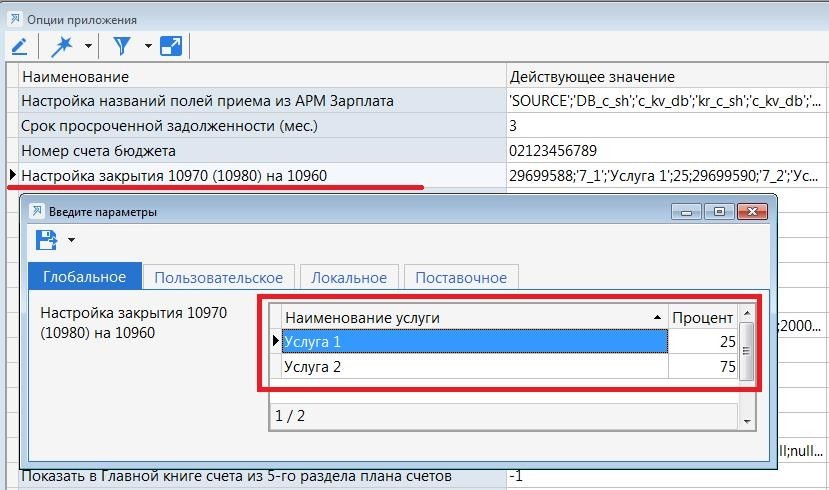The image size is (829, 490).
Task: Switch to the Пользовательское tab
Action: point(218,278)
